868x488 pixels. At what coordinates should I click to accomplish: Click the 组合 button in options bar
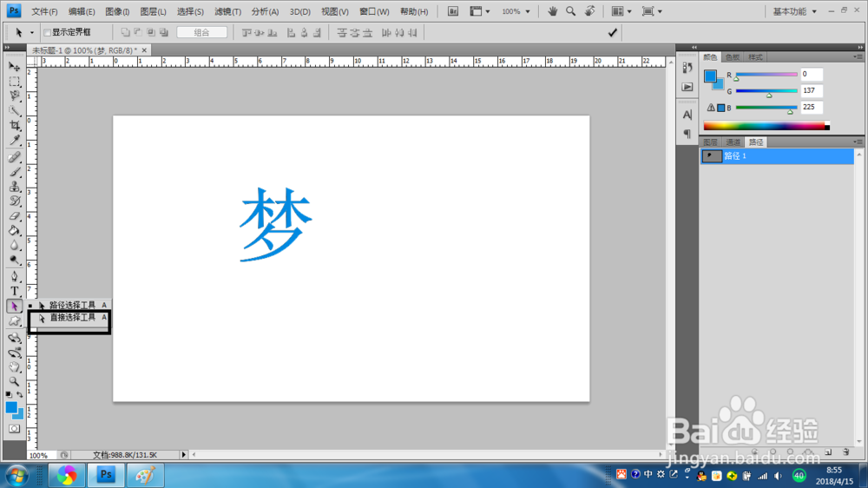coord(202,33)
